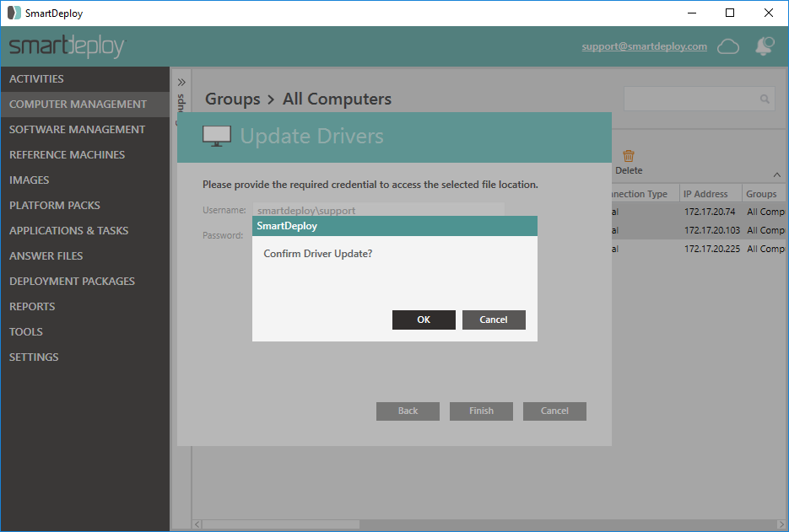Expand the groups panel chevron
The image size is (789, 532).
[x=181, y=83]
